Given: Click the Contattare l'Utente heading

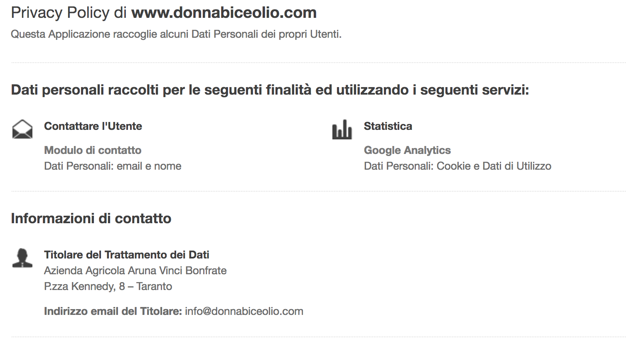Looking at the screenshot, I should pos(93,126).
